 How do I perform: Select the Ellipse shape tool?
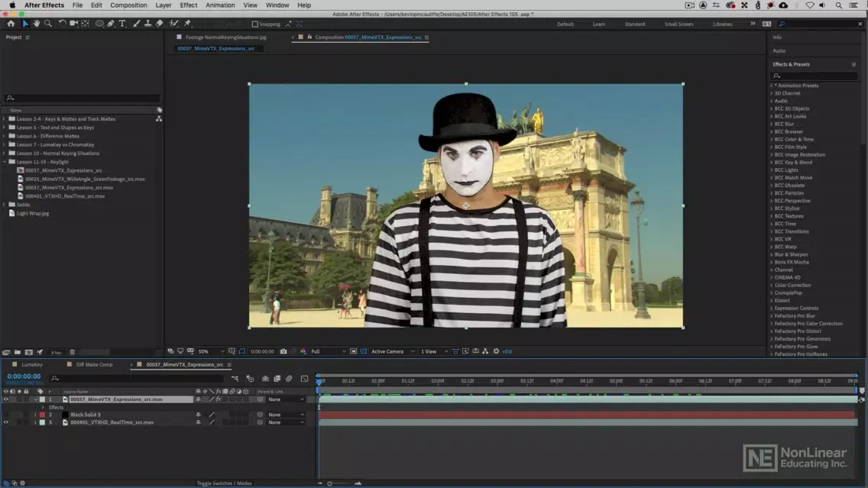click(x=99, y=24)
